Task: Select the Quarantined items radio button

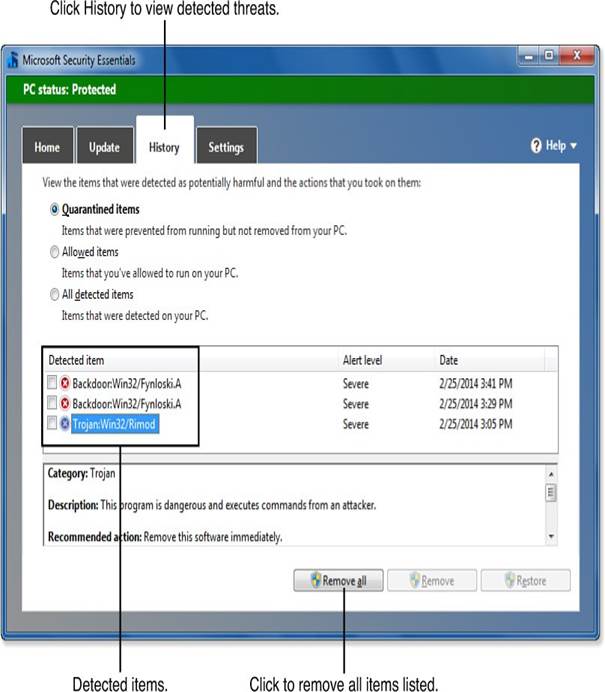Action: point(54,209)
